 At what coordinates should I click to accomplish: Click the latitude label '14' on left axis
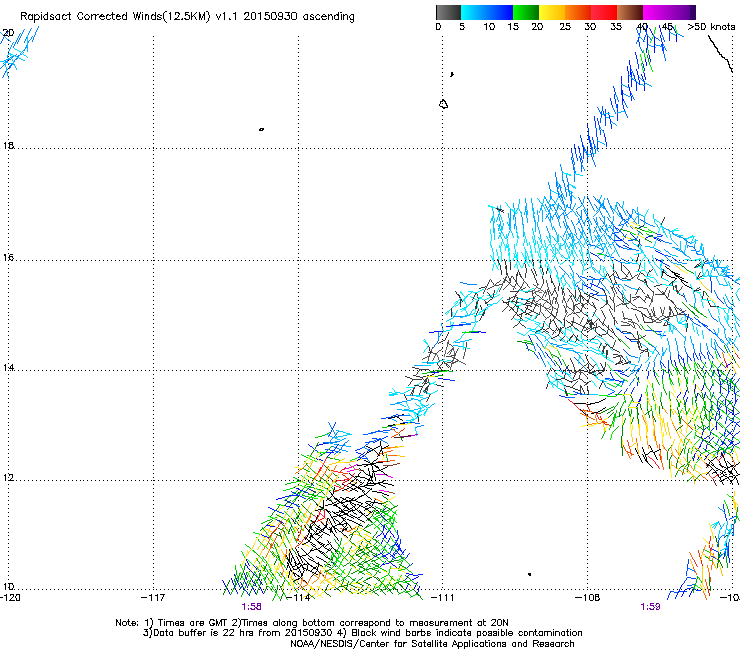point(8,367)
